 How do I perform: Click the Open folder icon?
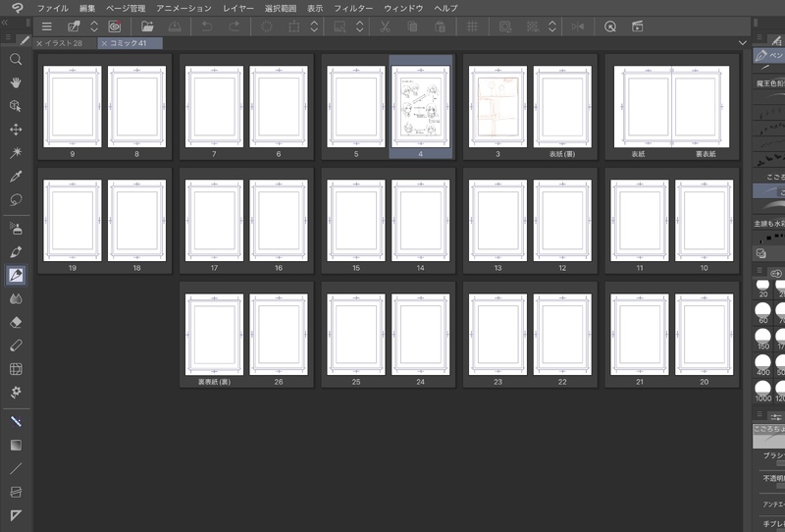pyautogui.click(x=147, y=27)
